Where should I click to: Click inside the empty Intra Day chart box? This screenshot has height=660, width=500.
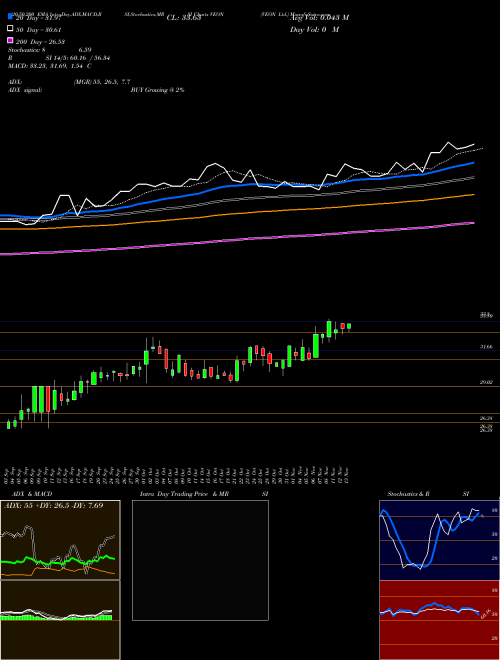pyautogui.click(x=200, y=560)
